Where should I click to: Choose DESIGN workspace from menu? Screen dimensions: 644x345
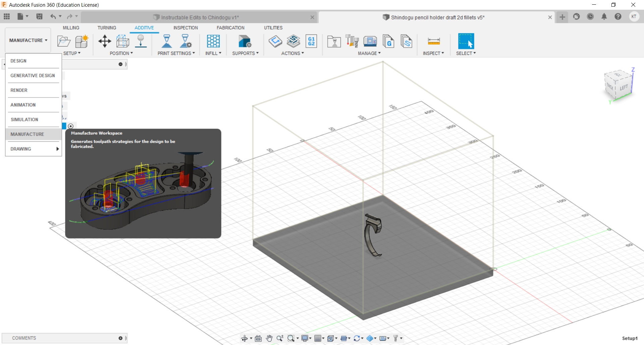coord(34,61)
